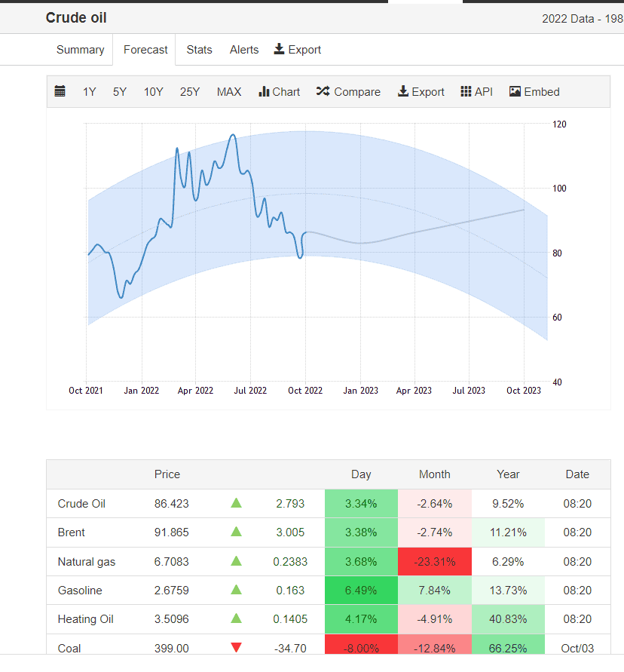
Task: Switch to the Summary tab
Action: coord(81,50)
